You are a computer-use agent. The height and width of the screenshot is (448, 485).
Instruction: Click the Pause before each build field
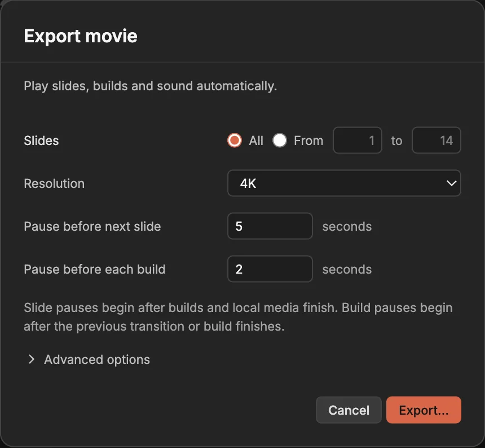(x=270, y=269)
